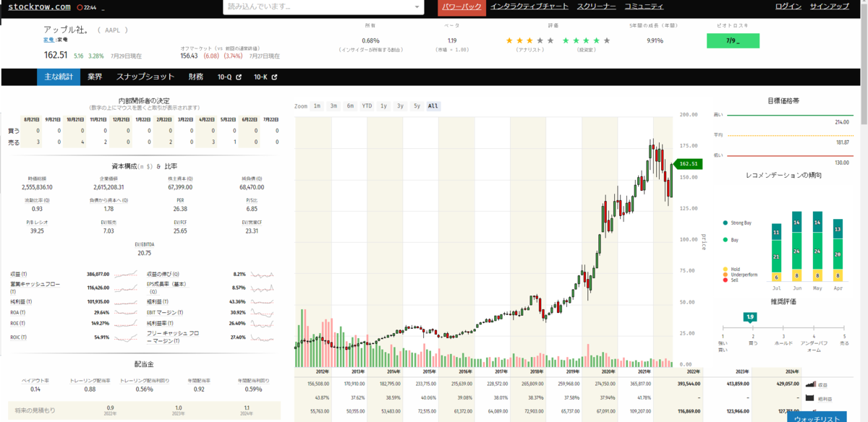Set chart zoom to 3y
868x422 pixels.
tap(400, 106)
